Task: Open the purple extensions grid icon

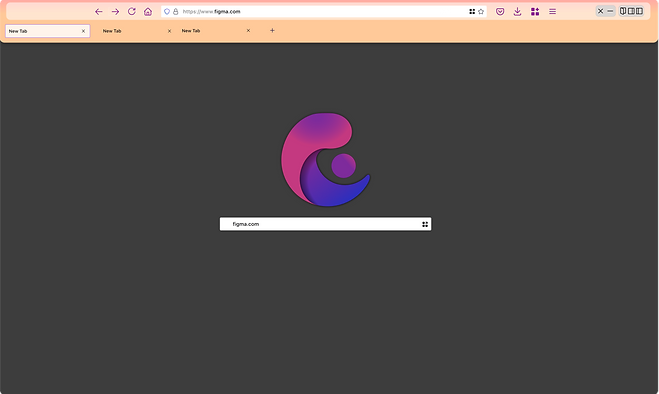Action: 535,12
